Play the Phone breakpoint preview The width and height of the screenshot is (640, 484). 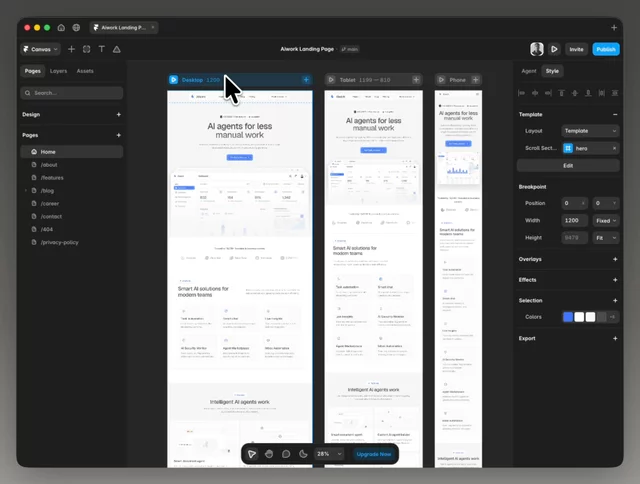pos(441,80)
